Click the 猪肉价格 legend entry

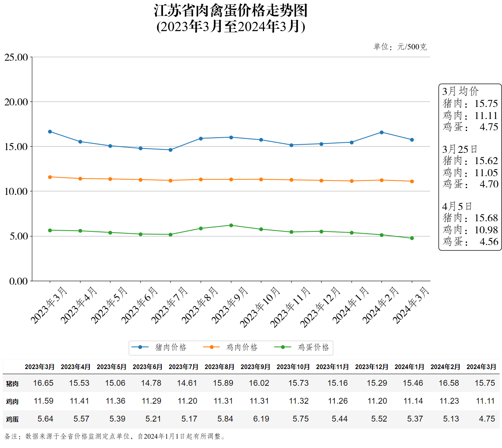pos(170,347)
